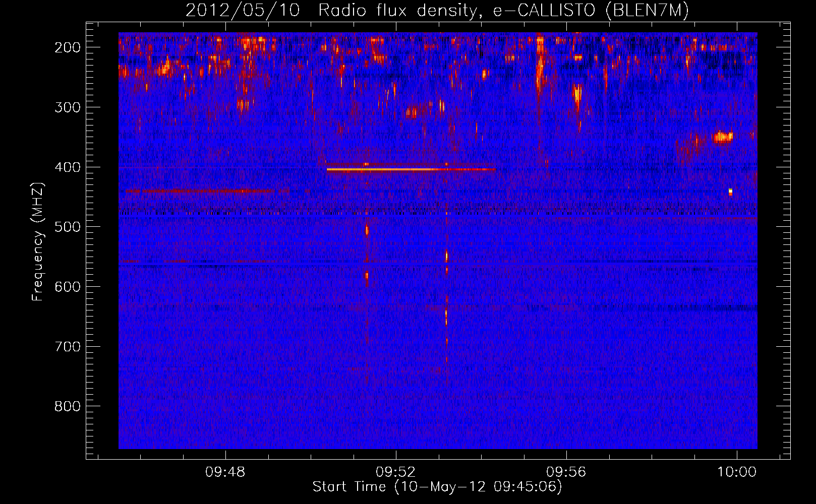816x504 pixels.
Task: Click the 'Frequency (MHZ)' axis label
Action: coord(38,242)
